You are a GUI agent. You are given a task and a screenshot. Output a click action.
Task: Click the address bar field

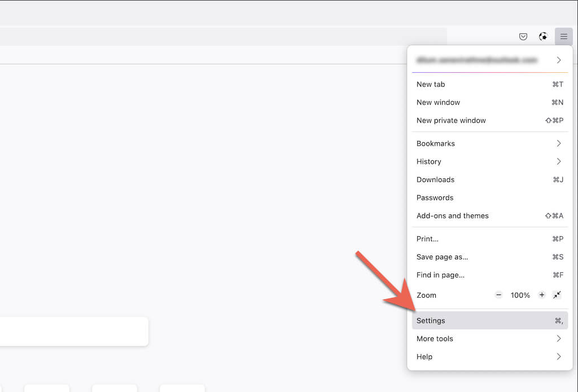tap(226, 37)
